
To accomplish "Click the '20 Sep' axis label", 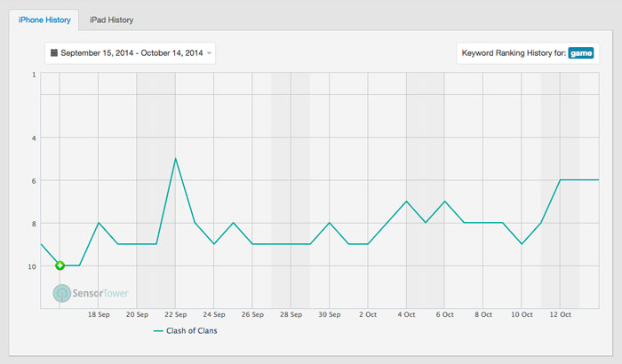I will (x=137, y=314).
